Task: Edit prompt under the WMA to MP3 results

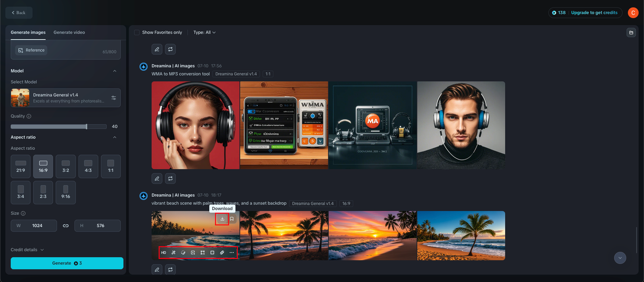Action: tap(157, 178)
